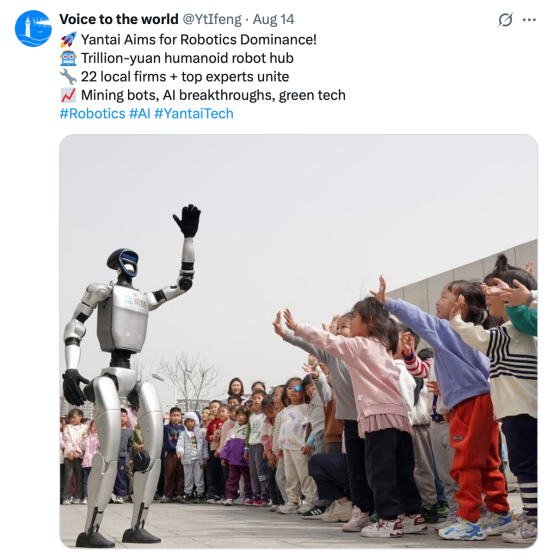Click the Yantai Aims for Robotics Dominance text
The image size is (554, 554).
pyautogui.click(x=199, y=40)
